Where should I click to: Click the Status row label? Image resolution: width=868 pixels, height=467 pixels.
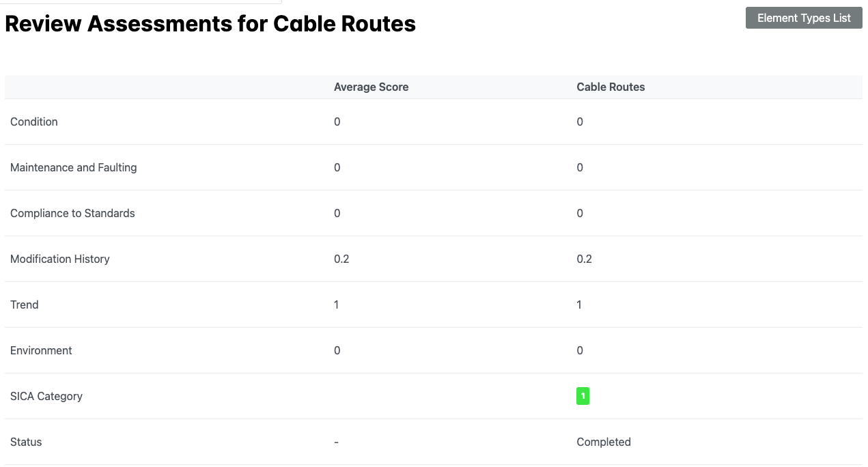(x=26, y=442)
